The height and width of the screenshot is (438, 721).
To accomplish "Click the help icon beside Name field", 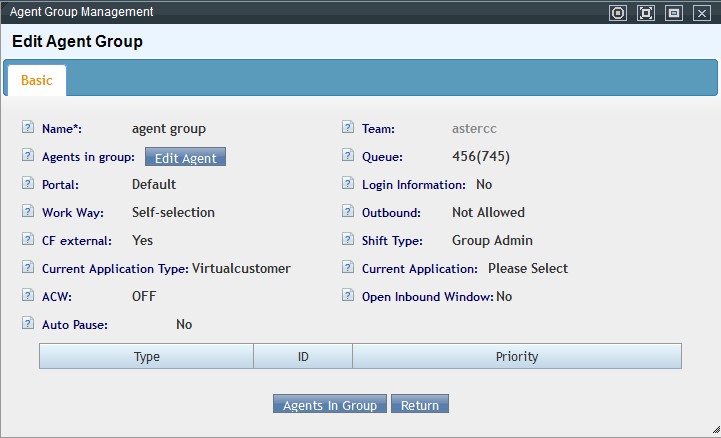I will (x=28, y=128).
